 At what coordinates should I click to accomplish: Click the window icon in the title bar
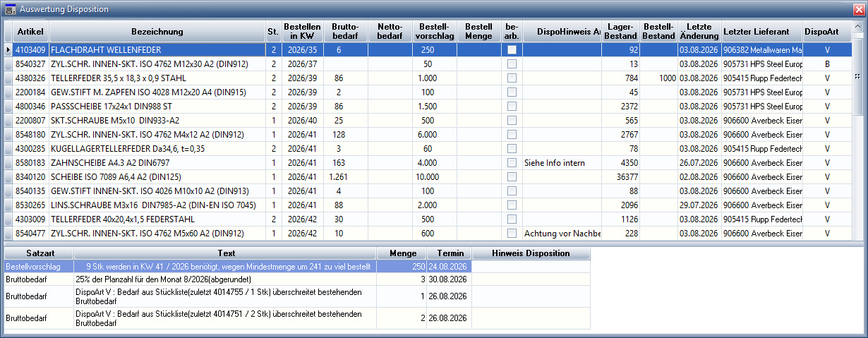pos(10,9)
